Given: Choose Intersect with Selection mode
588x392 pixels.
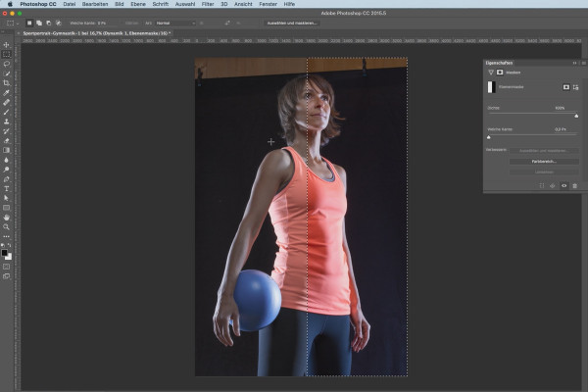Looking at the screenshot, I should pos(58,23).
